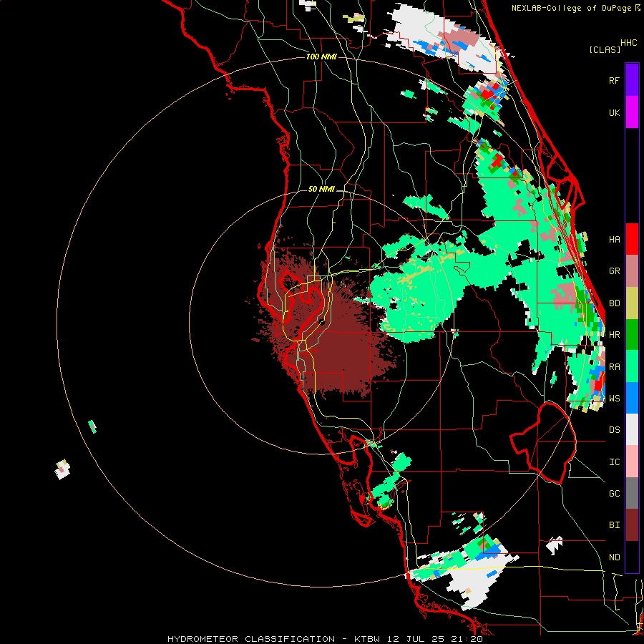
Task: Click the WS legend label
Action: tap(614, 399)
